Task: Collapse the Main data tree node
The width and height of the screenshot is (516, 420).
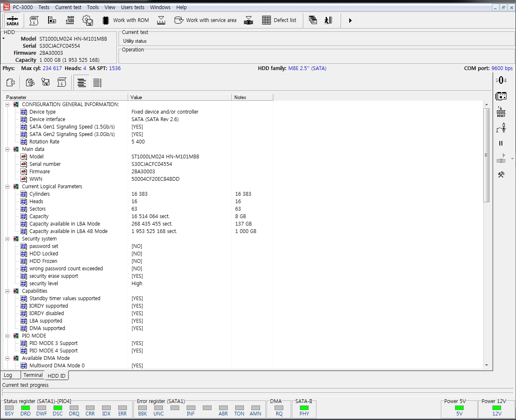Action: click(x=7, y=149)
